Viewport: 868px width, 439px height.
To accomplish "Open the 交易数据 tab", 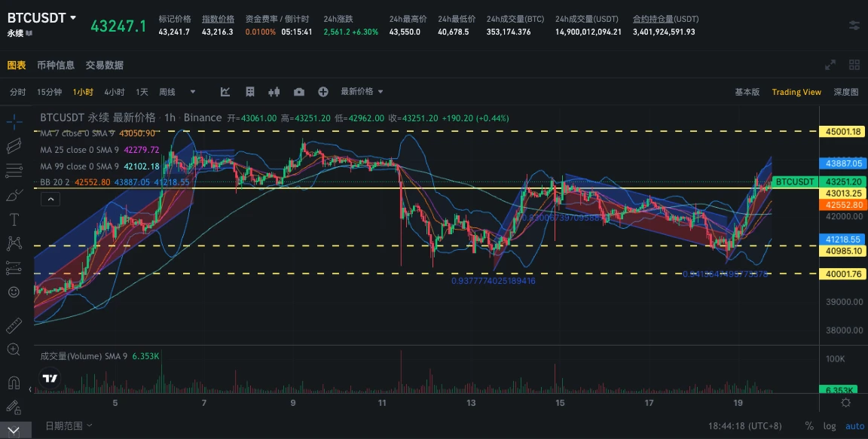I will [105, 66].
